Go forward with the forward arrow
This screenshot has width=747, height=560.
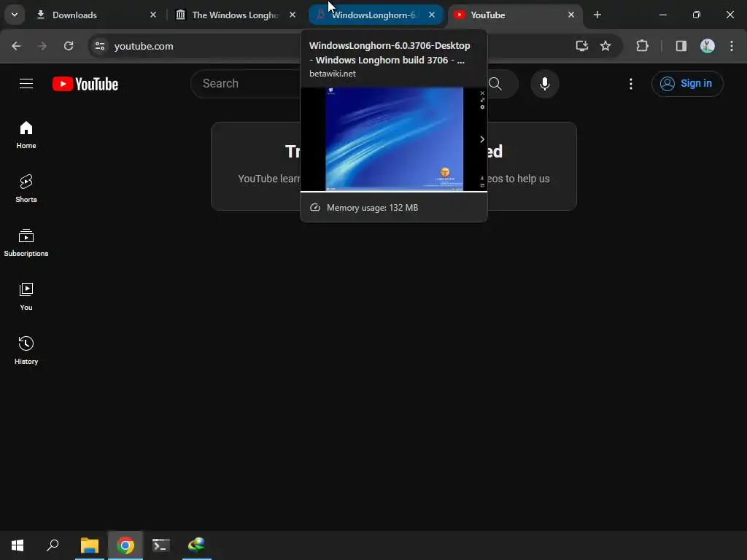(42, 46)
